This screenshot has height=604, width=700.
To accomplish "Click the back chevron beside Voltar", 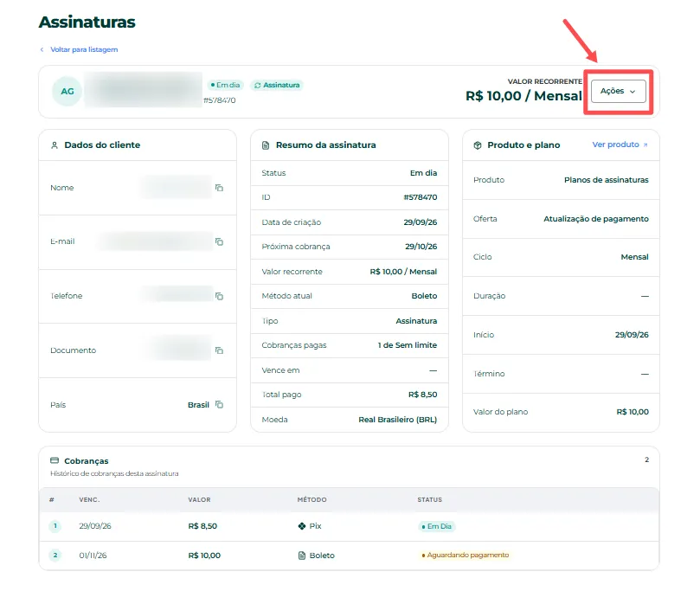I will 42,49.
